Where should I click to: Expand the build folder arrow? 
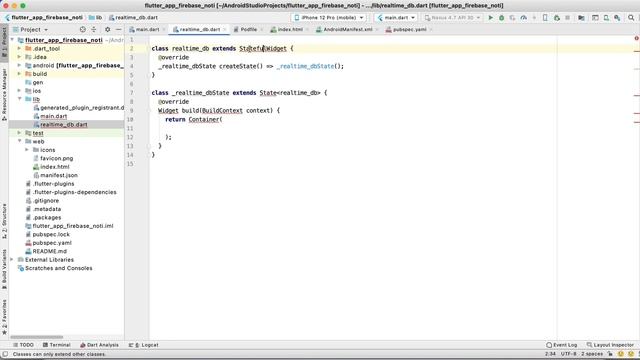coord(19,74)
